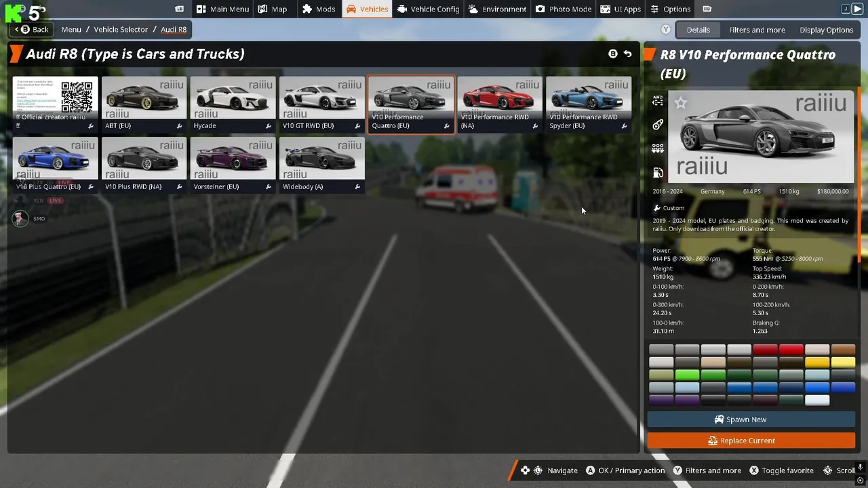This screenshot has height=488, width=868.
Task: Click the Back button
Action: coord(33,29)
